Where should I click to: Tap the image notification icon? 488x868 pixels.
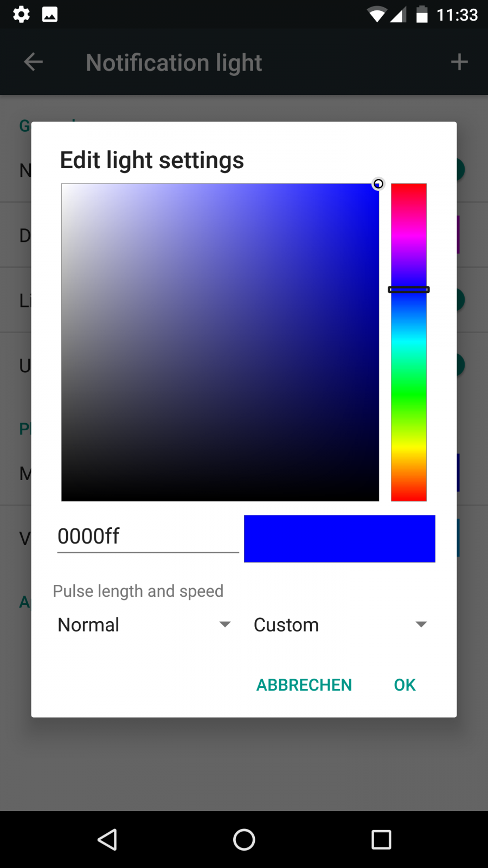50,14
